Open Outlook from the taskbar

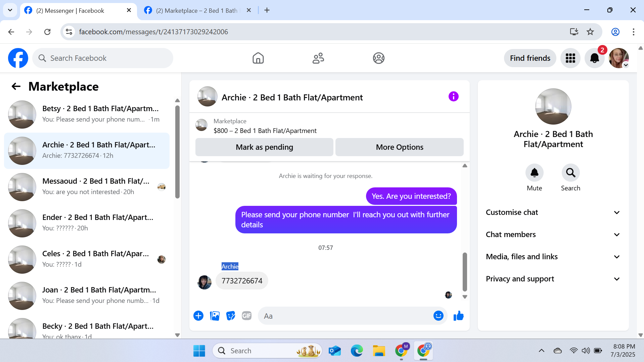(x=334, y=351)
